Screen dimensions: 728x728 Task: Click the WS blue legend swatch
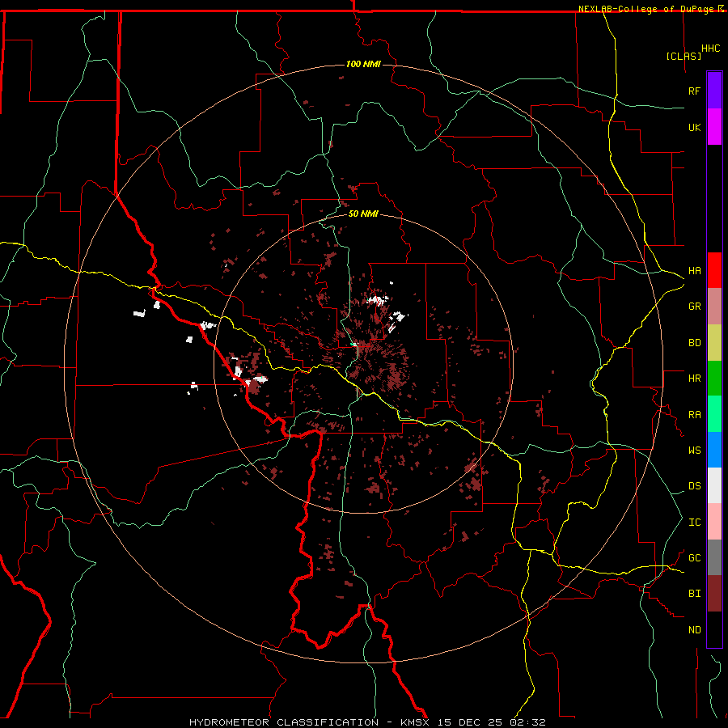click(714, 450)
